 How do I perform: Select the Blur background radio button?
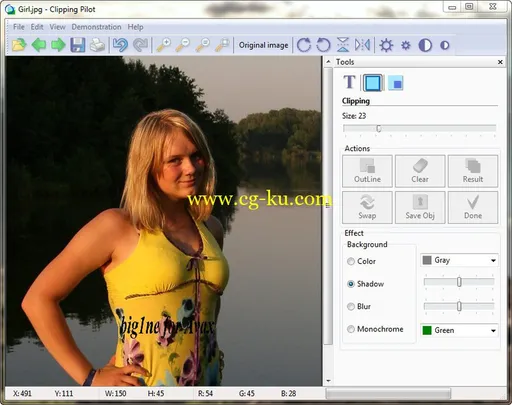[x=351, y=306]
